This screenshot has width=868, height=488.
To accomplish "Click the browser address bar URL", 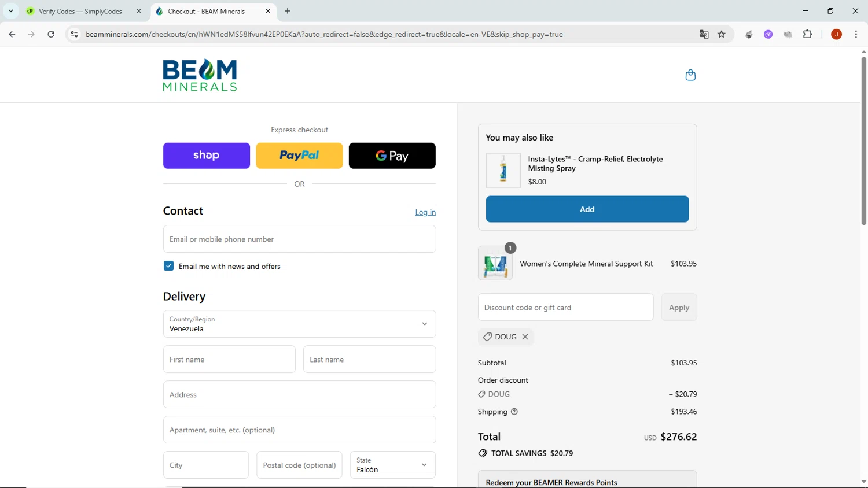I will (324, 34).
